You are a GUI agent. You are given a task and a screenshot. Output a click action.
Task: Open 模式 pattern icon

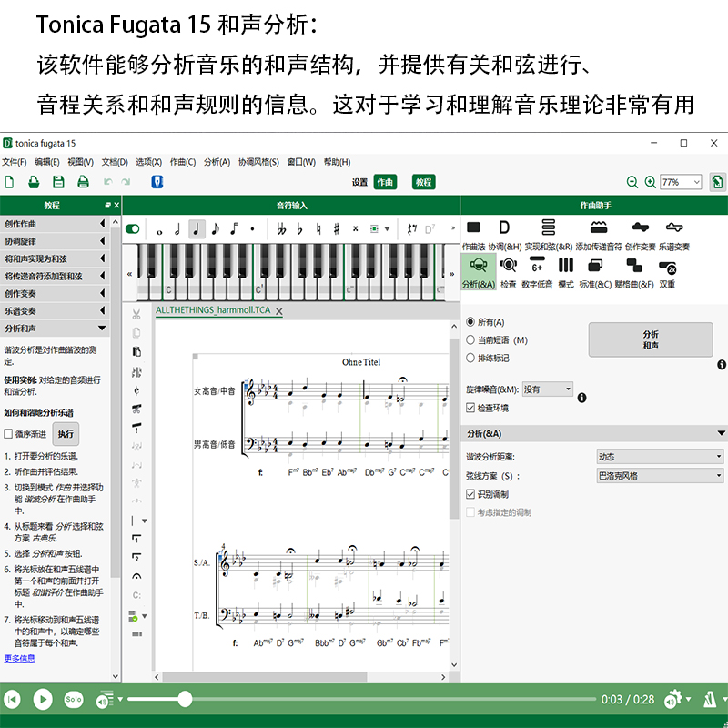[x=566, y=273]
